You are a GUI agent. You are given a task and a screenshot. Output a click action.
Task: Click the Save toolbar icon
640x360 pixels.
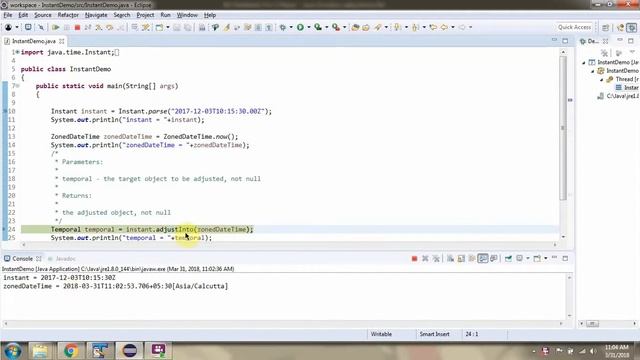pos(177,27)
